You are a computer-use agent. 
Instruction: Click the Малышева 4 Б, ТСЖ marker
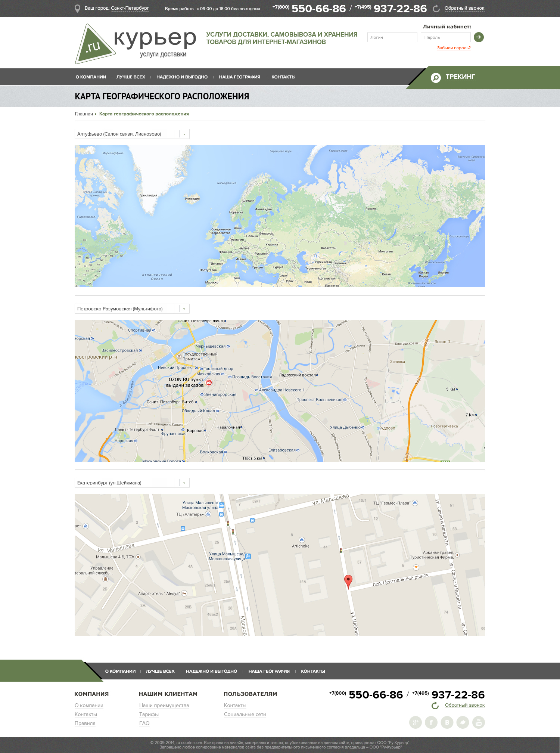[138, 557]
